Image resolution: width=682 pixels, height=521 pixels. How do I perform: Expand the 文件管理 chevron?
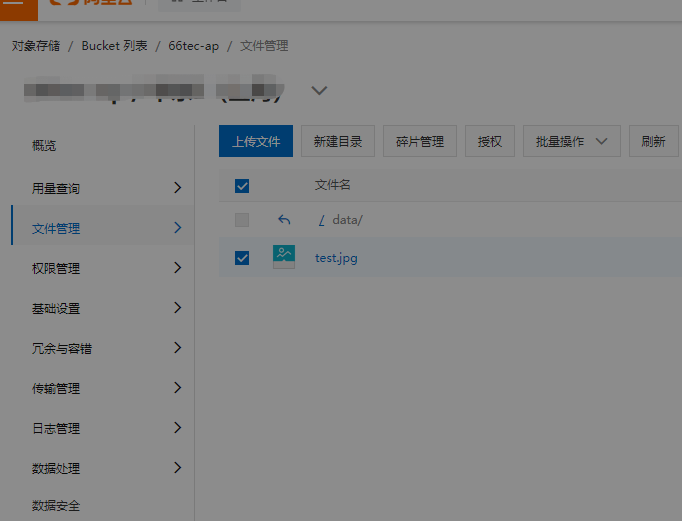[x=177, y=227]
